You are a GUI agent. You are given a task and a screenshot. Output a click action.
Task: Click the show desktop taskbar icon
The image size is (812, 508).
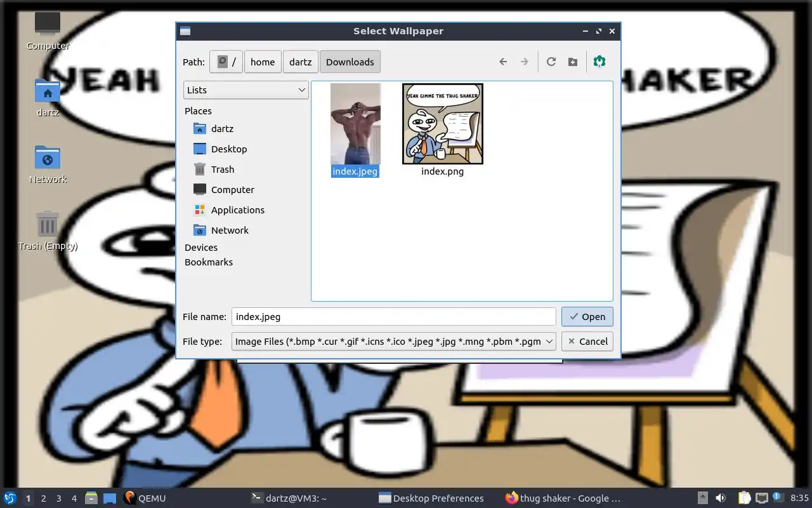click(110, 498)
